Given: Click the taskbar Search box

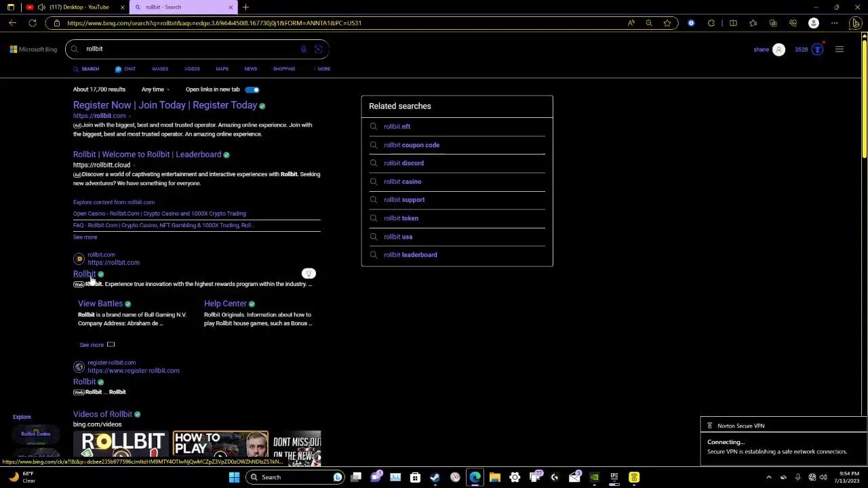Looking at the screenshot, I should pyautogui.click(x=295, y=477).
